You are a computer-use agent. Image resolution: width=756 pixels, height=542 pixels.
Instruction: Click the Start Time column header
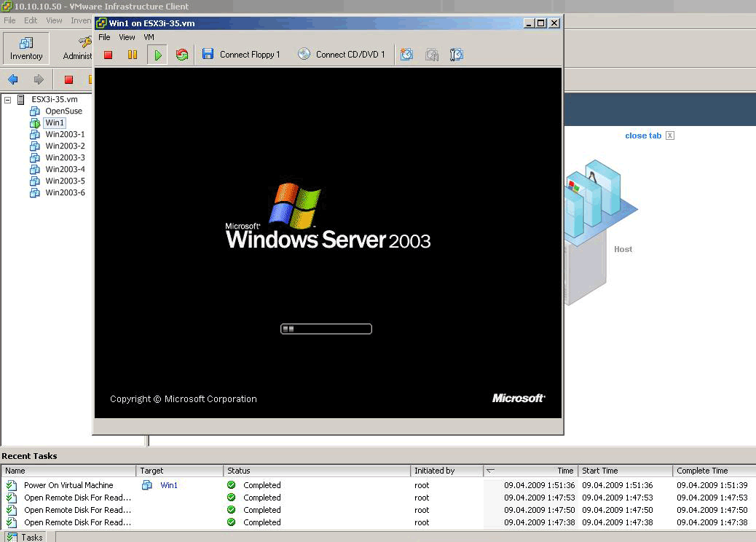pos(626,471)
